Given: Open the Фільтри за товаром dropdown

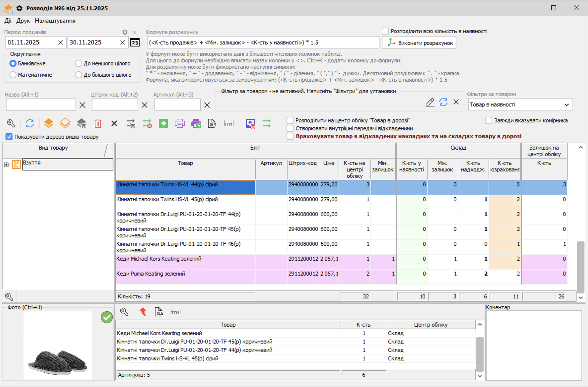Looking at the screenshot, I should 567,105.
